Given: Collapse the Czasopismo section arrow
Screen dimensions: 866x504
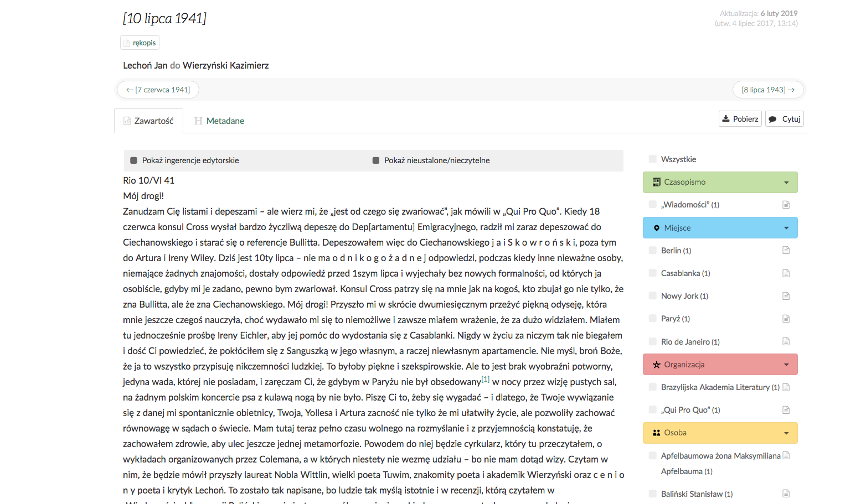Looking at the screenshot, I should pyautogui.click(x=786, y=183).
